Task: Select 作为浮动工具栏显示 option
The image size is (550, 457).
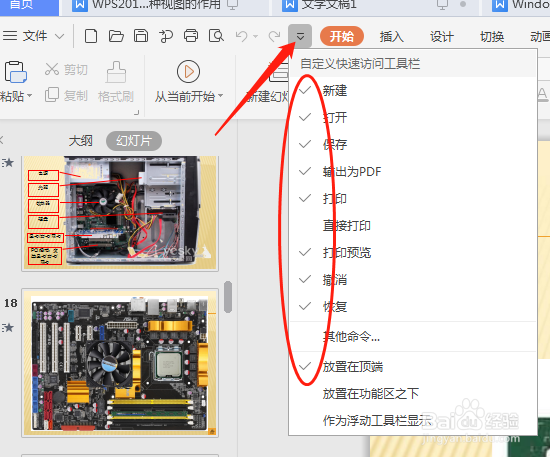Action: [413, 420]
